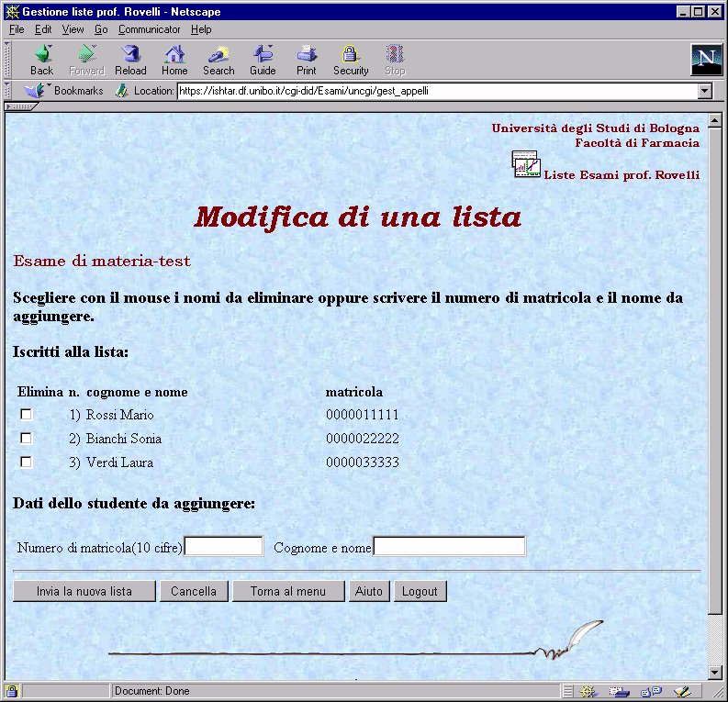The width and height of the screenshot is (728, 702).
Task: Toggle the component bar handle in status bar
Action: (568, 692)
